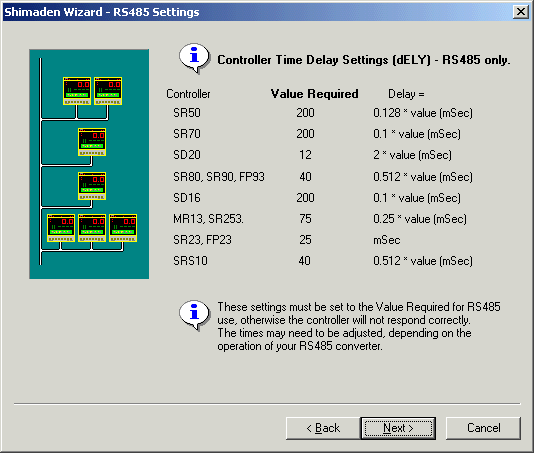Click the SR50 controller row label
The image size is (534, 453).
187,113
